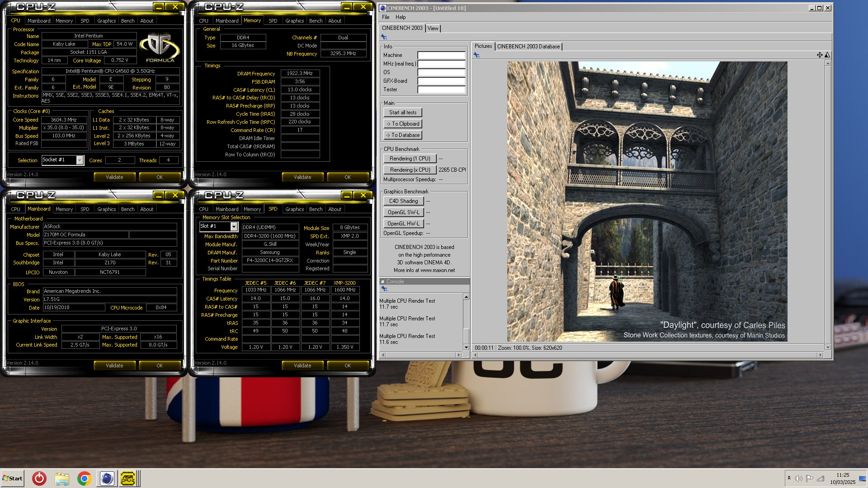
Task: Open Mainboard tab in top-left CPU-Z window
Action: point(39,21)
